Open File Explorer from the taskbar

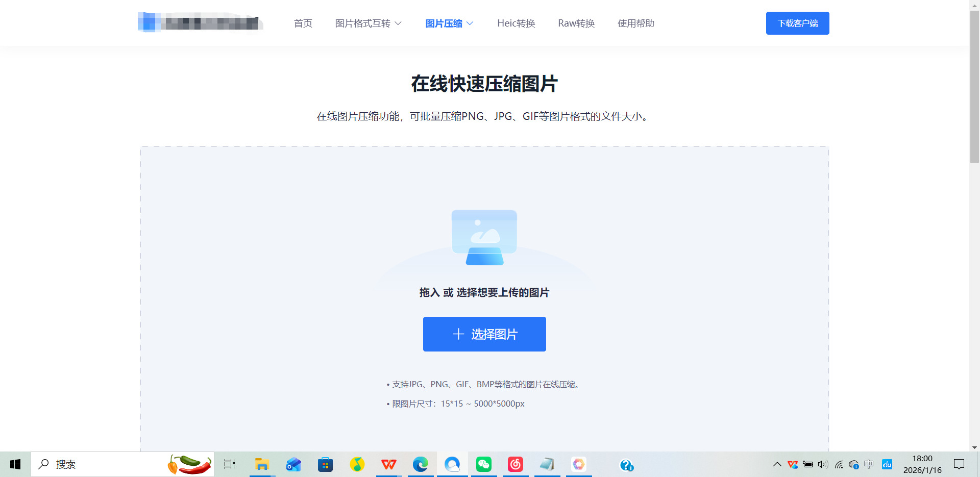tap(262, 464)
